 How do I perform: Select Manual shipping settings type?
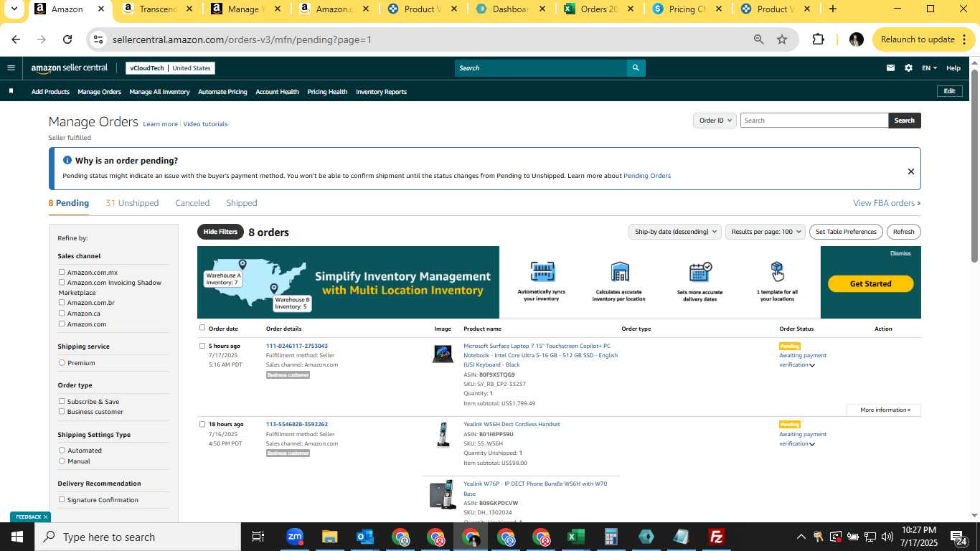tap(62, 461)
